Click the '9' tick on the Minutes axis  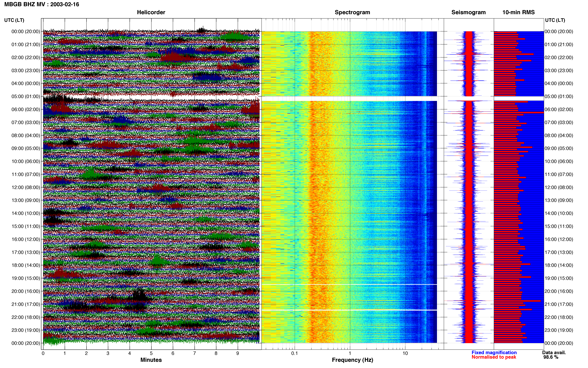[x=238, y=353]
